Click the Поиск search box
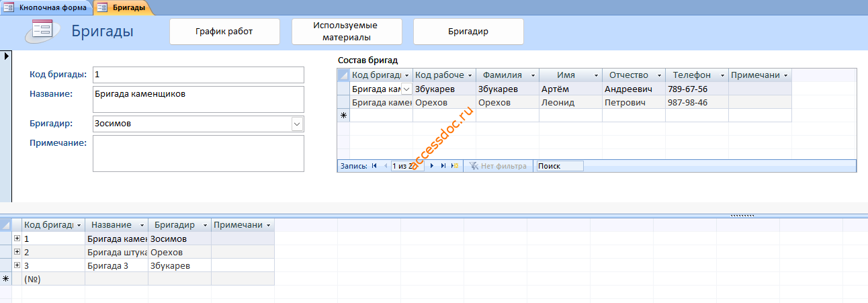Image resolution: width=868 pixels, height=303 pixels. tap(559, 166)
